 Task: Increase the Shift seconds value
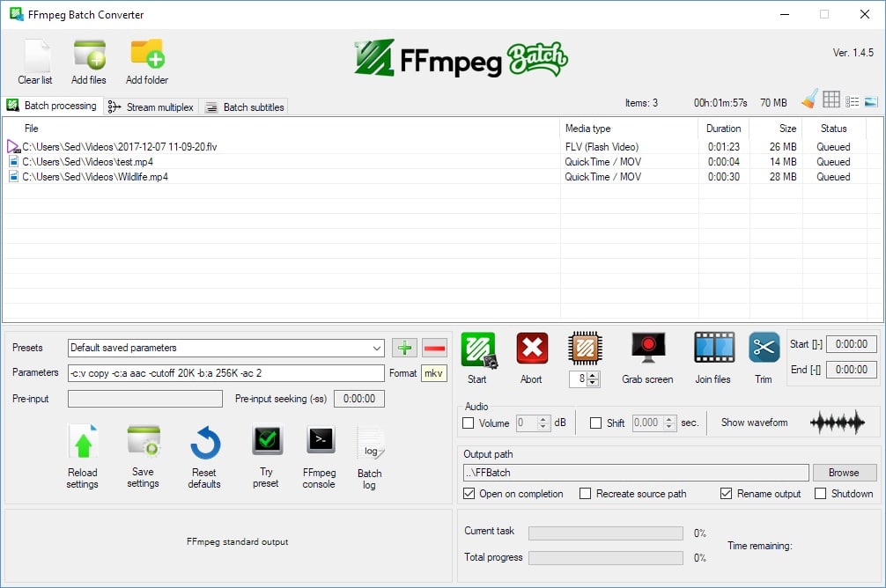(669, 420)
